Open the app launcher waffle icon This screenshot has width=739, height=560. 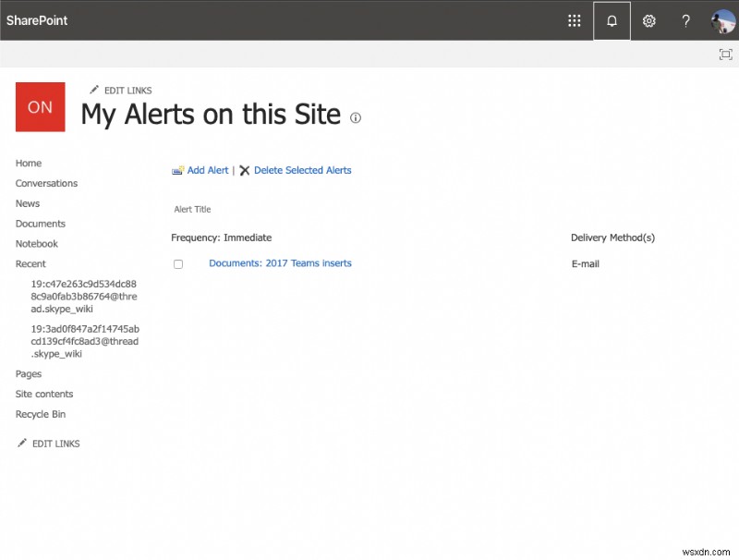574,20
